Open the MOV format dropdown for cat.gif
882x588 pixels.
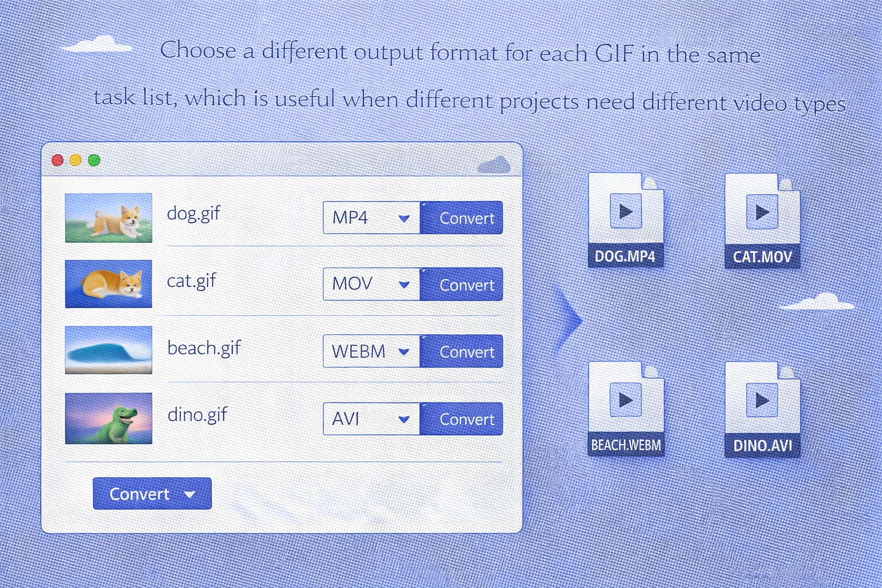(372, 284)
